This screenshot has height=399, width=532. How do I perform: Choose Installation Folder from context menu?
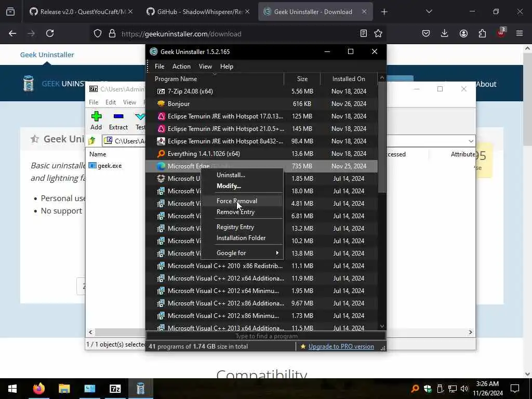[242, 238]
